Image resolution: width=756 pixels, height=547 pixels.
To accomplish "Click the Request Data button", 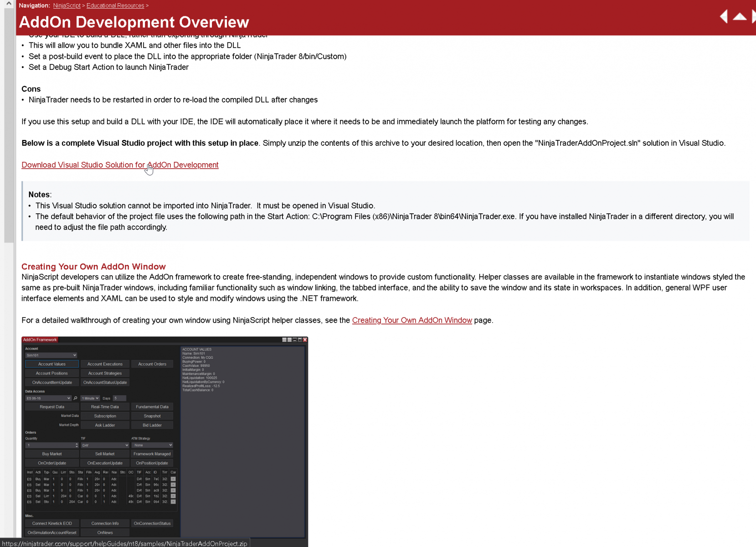I will click(51, 407).
